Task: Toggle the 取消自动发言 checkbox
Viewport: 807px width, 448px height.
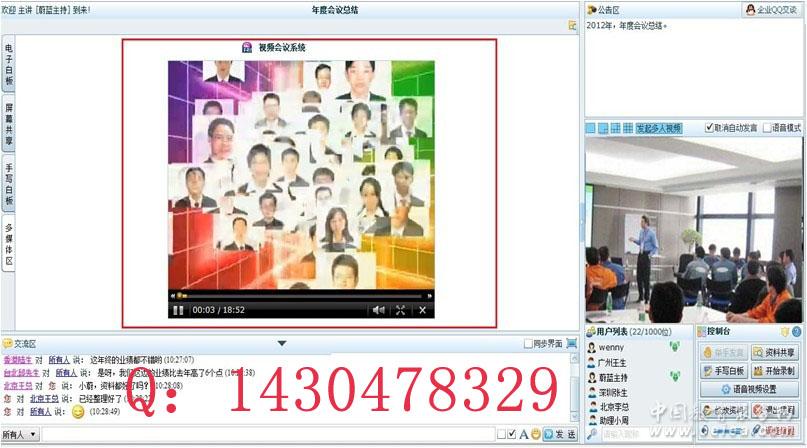Action: (709, 128)
